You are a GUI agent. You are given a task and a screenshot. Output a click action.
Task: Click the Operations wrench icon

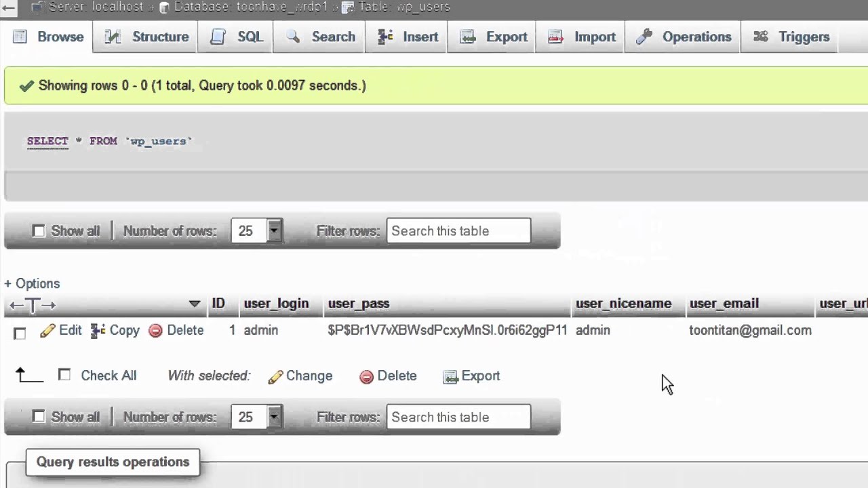tap(644, 37)
